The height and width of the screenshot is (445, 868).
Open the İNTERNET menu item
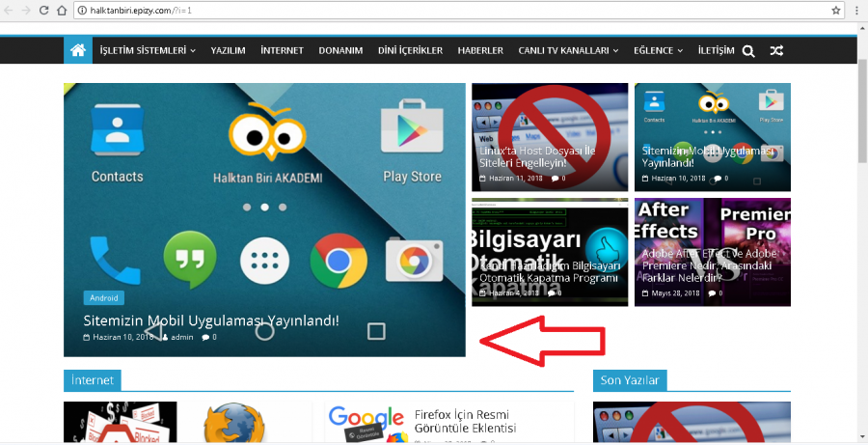click(282, 50)
